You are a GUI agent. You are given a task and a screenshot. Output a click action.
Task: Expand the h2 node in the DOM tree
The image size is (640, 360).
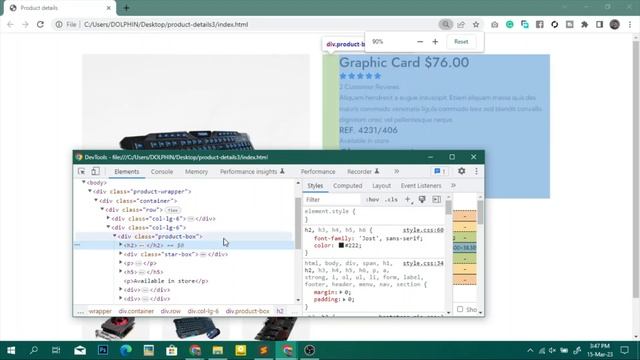pos(120,245)
